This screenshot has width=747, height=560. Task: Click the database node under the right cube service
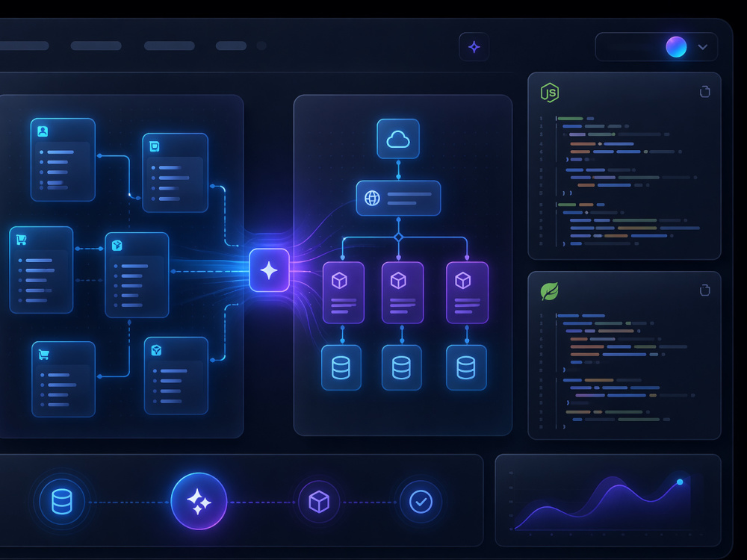[x=466, y=367]
